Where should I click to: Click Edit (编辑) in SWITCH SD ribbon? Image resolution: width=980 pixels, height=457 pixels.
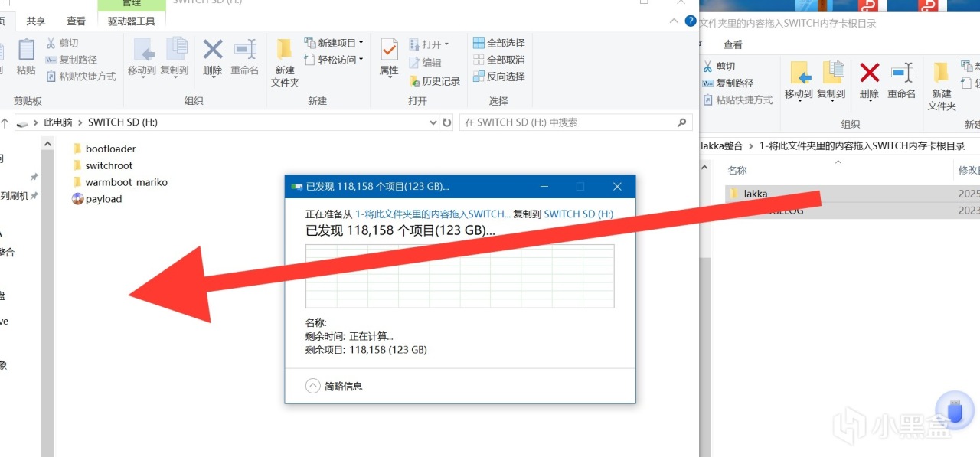pos(425,63)
